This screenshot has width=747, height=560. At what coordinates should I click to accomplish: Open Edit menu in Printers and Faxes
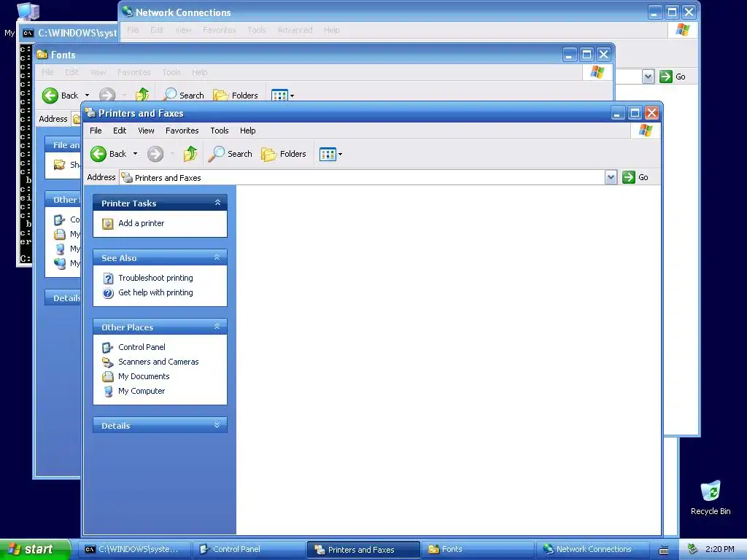[x=120, y=131]
